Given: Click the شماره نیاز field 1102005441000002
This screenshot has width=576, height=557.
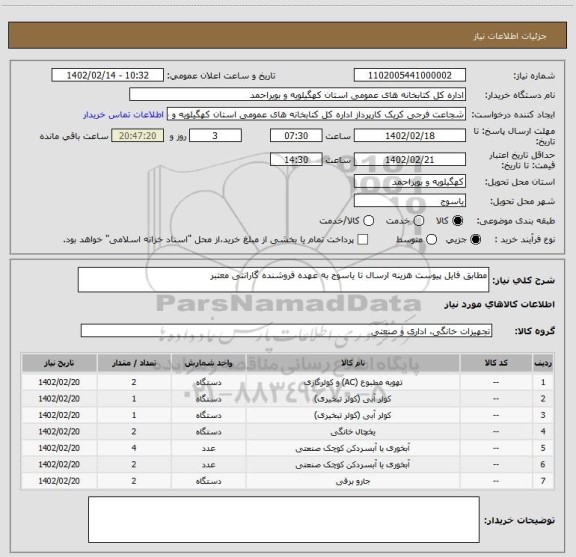Looking at the screenshot, I should [410, 75].
